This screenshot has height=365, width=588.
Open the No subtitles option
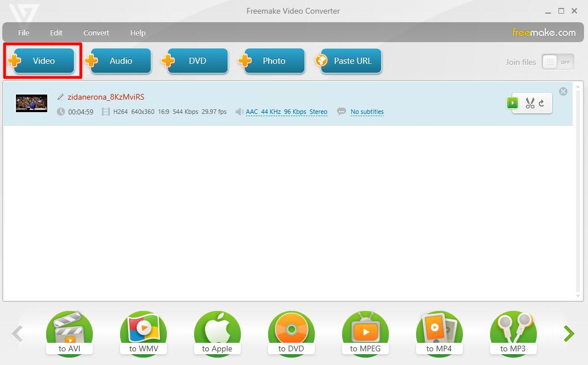pyautogui.click(x=367, y=112)
